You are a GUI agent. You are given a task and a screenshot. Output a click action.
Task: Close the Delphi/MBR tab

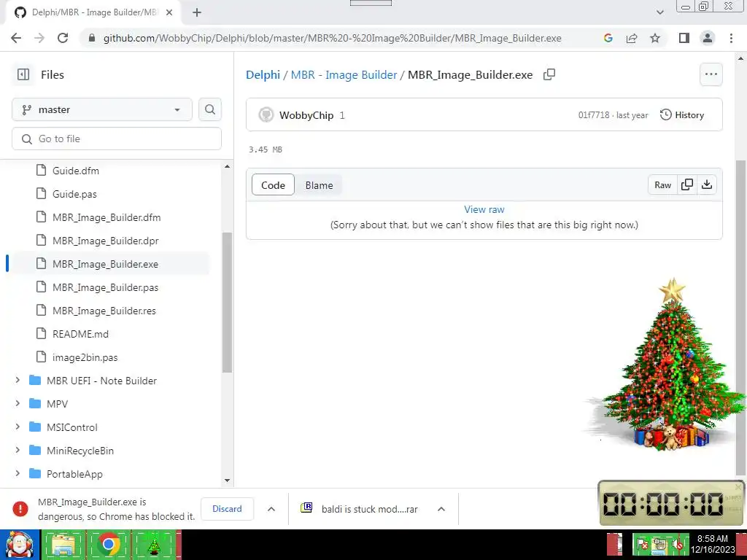(169, 13)
